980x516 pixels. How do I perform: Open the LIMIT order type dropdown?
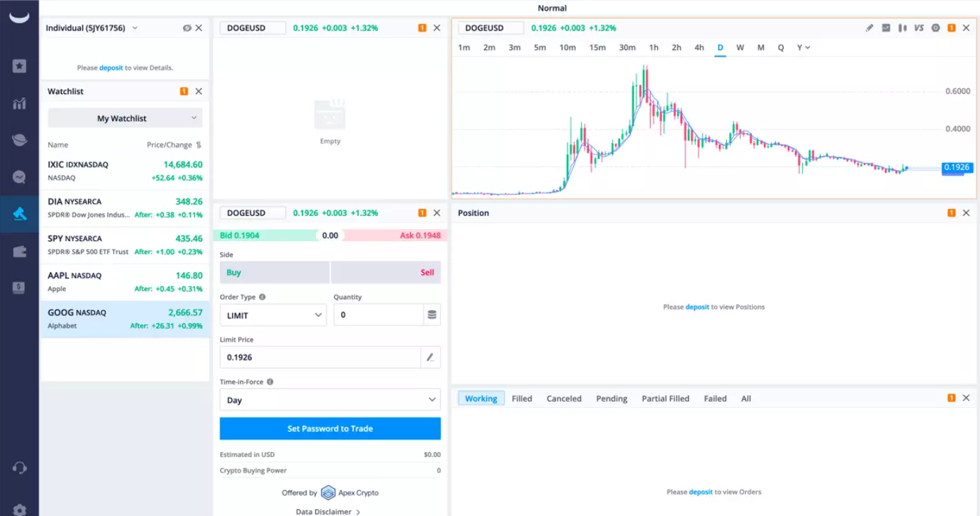pyautogui.click(x=273, y=315)
